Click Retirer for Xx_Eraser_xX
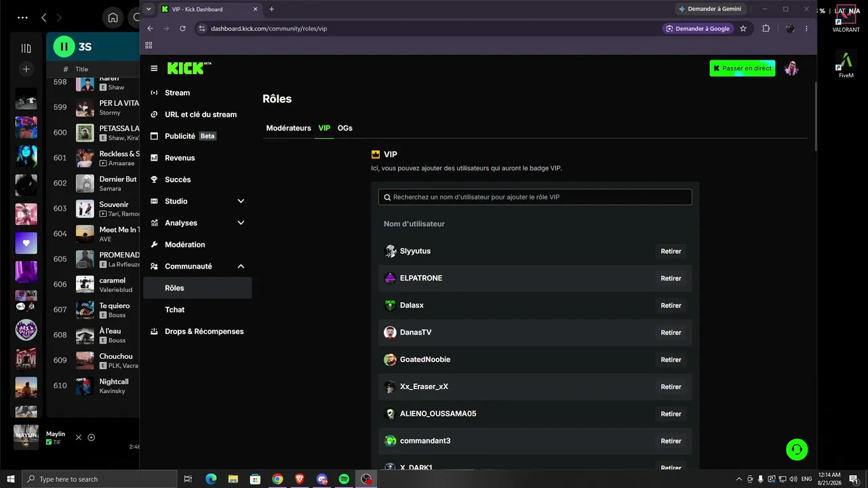868x488 pixels. [x=671, y=387]
